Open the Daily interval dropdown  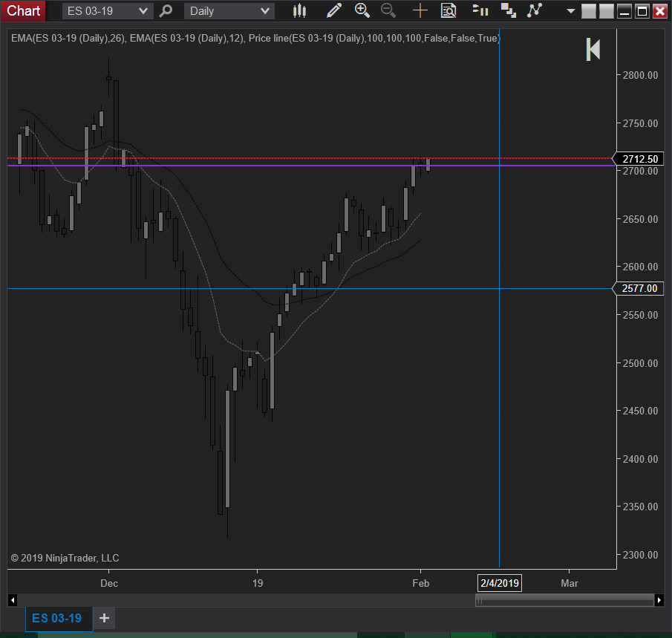click(x=229, y=11)
